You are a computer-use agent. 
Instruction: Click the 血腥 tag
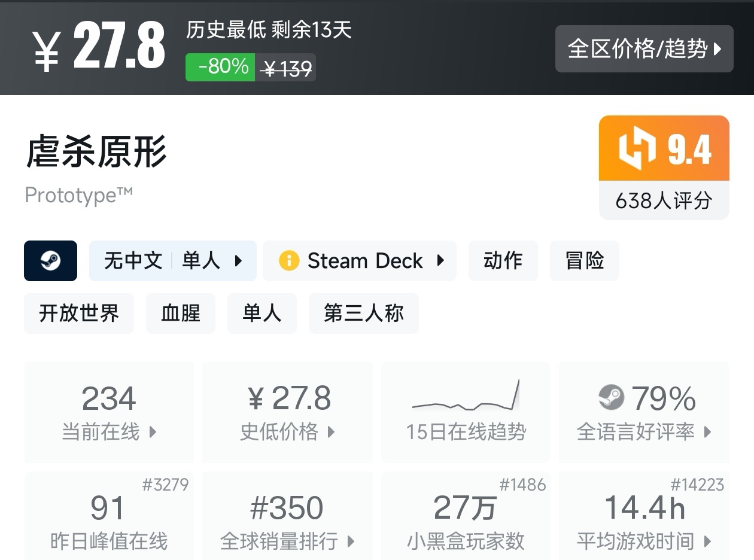(180, 314)
